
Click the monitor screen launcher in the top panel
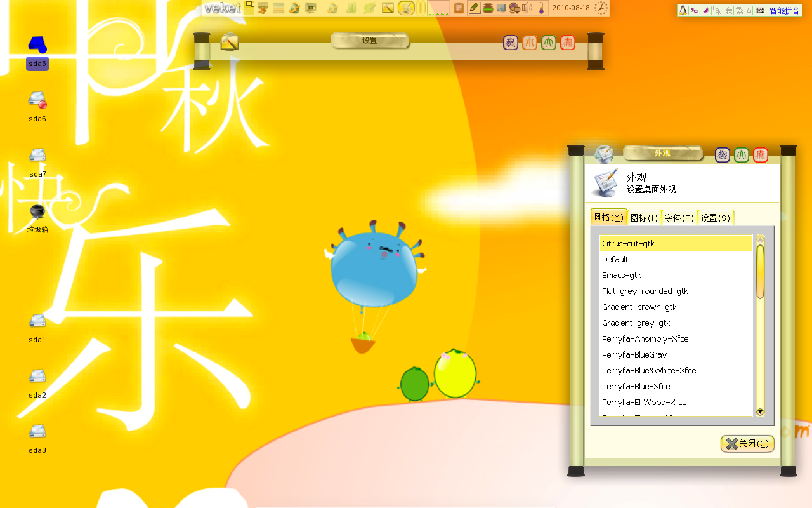(311, 8)
